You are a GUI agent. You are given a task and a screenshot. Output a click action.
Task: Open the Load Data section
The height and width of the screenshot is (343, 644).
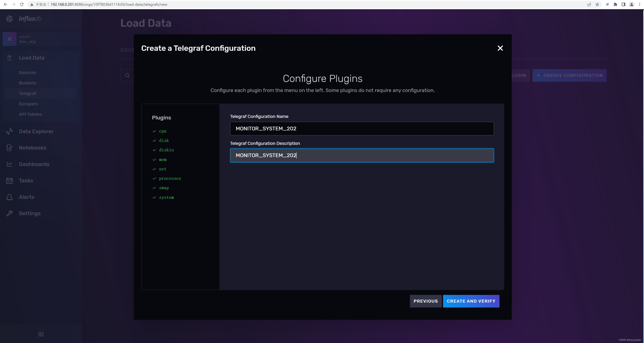tap(31, 58)
